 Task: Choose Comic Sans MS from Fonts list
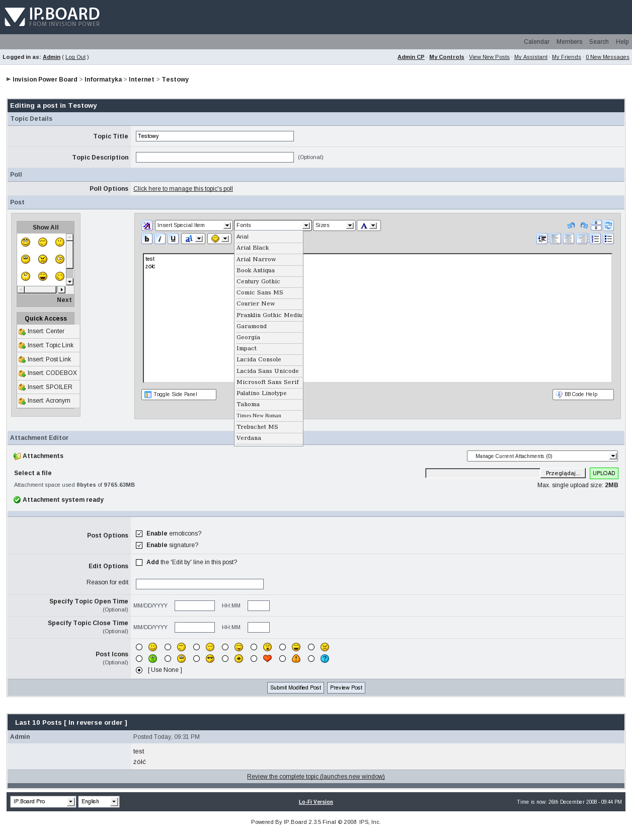(260, 292)
